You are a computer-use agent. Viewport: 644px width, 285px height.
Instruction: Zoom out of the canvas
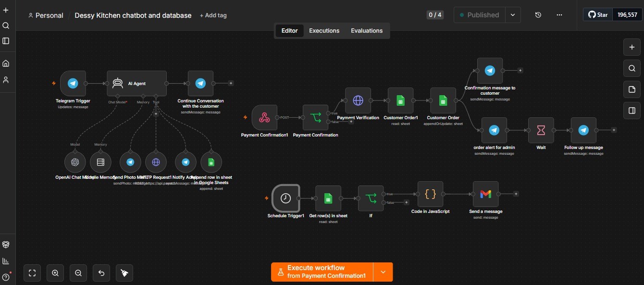tap(78, 273)
